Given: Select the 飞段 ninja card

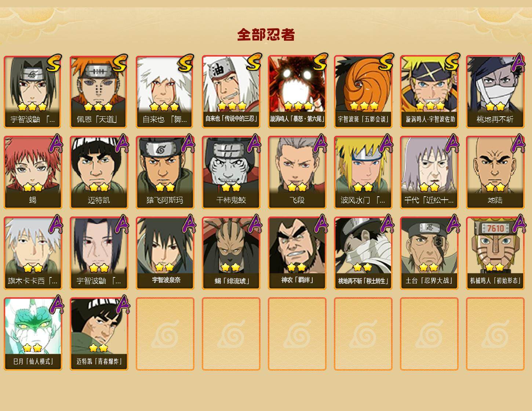Looking at the screenshot, I should pyautogui.click(x=297, y=172).
